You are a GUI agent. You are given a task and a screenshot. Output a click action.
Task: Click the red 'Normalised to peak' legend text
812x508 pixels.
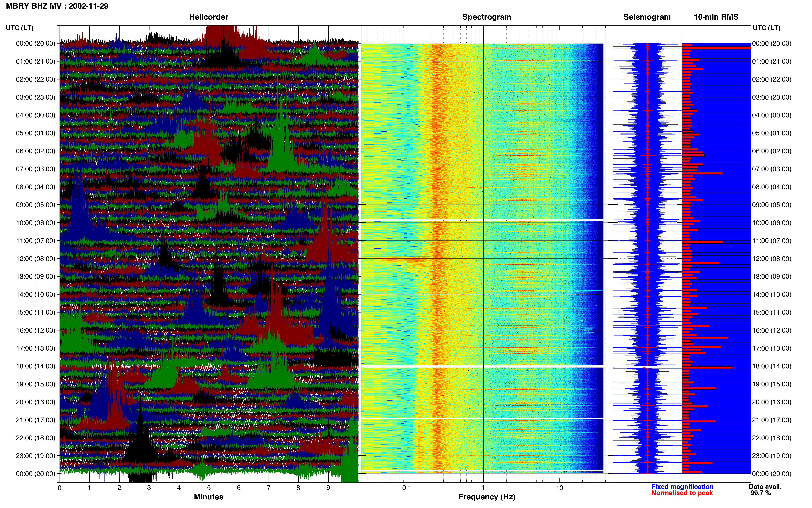pos(682,493)
